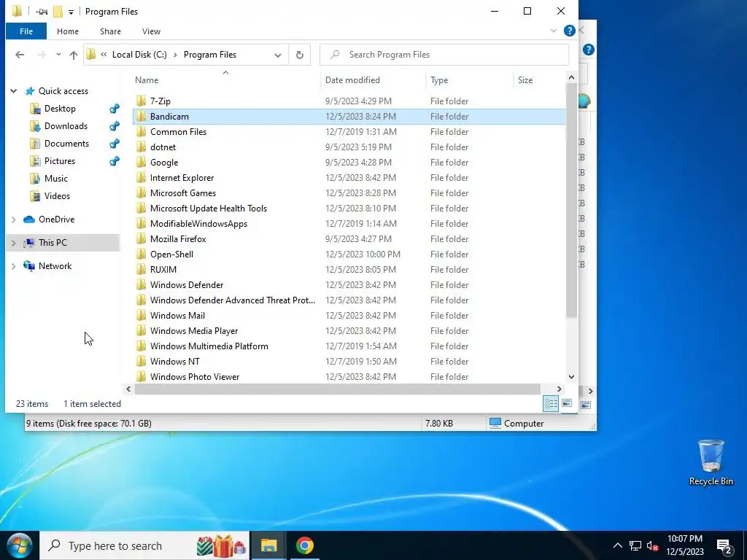747x560 pixels.
Task: Switch to Details view icon
Action: pyautogui.click(x=551, y=404)
